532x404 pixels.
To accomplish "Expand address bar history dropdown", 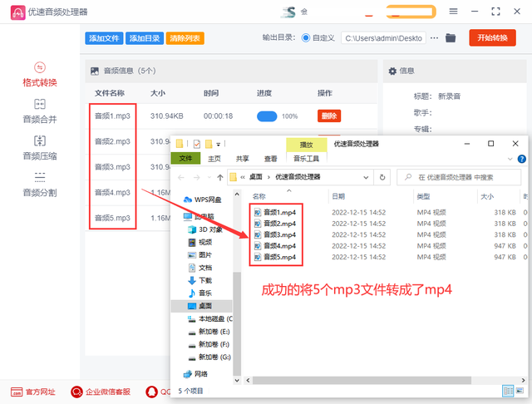I will click(366, 177).
